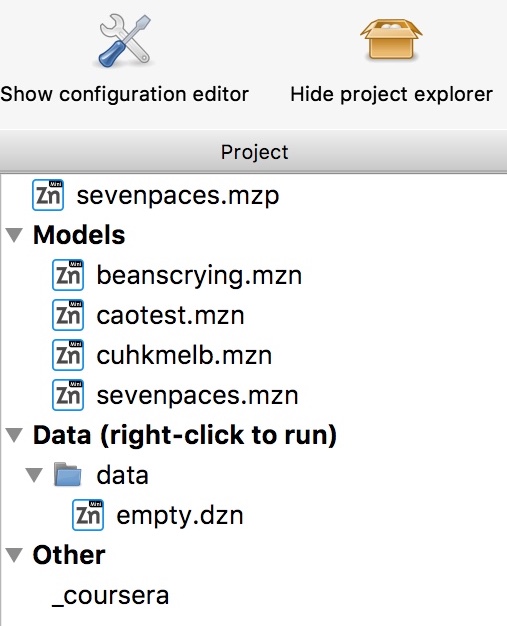
Task: Click the Zn icon next to cuhkmelb.mzn
Action: (x=68, y=355)
